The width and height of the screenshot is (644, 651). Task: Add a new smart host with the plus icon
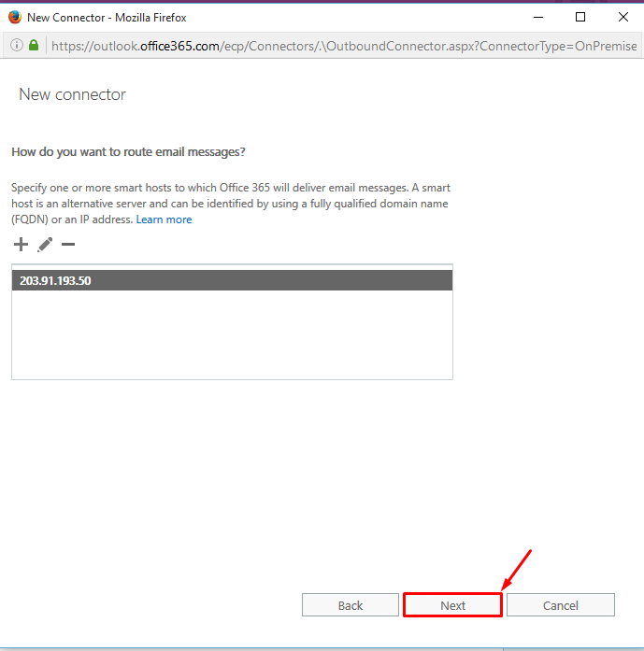pyautogui.click(x=21, y=244)
